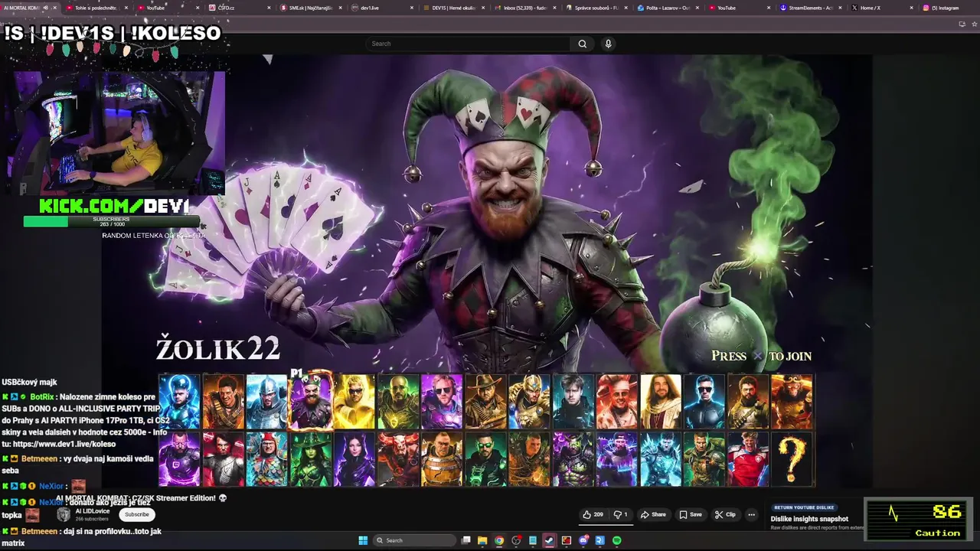
Task: Switch to the dev1.live browser tab
Action: (x=381, y=8)
